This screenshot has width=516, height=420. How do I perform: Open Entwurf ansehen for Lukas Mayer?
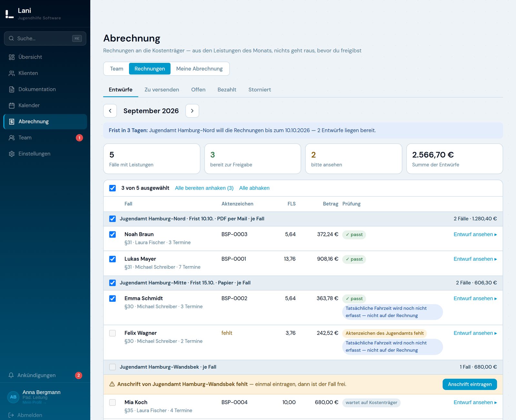pos(475,259)
